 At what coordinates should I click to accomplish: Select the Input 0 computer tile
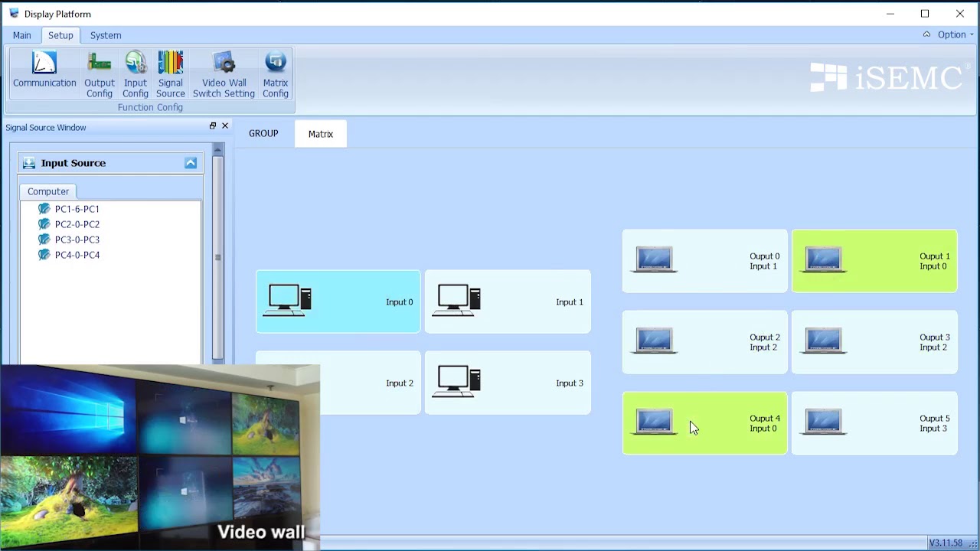click(x=338, y=302)
